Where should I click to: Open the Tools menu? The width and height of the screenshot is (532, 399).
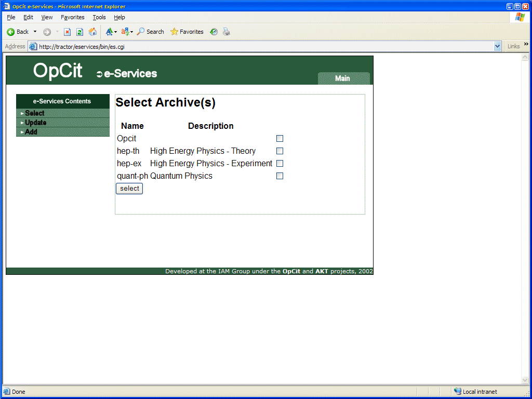coord(99,17)
